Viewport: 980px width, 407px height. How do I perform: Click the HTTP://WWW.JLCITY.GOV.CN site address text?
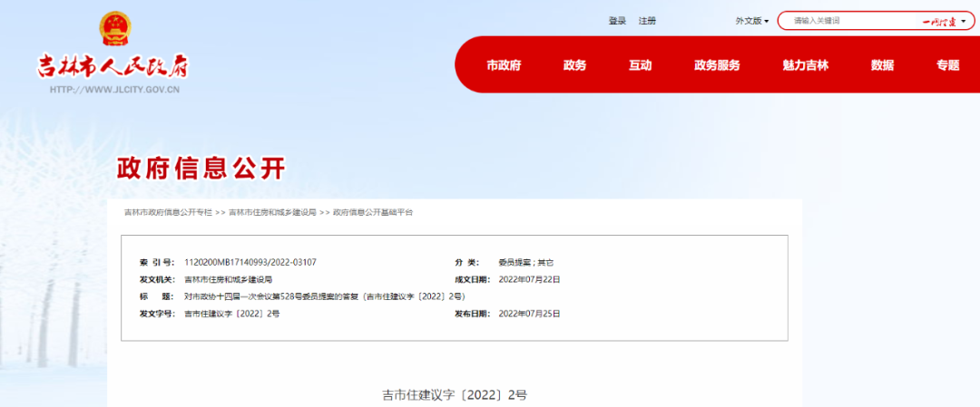click(114, 90)
